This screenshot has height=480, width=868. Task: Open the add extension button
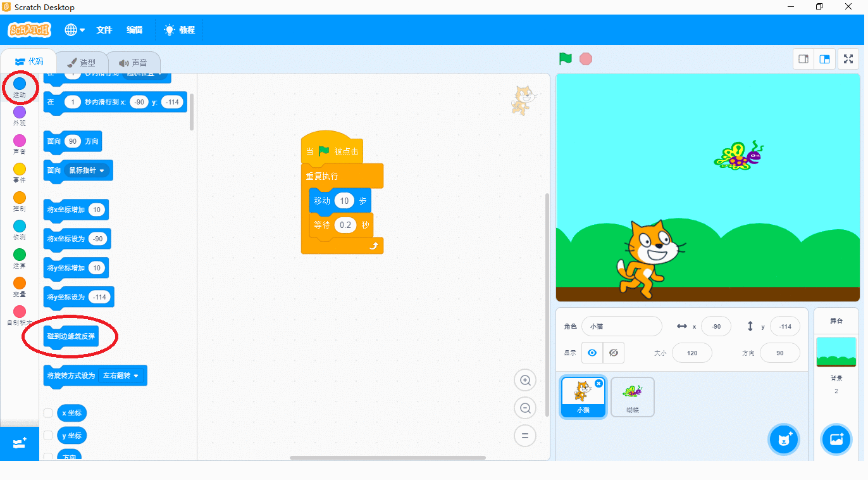(x=20, y=444)
